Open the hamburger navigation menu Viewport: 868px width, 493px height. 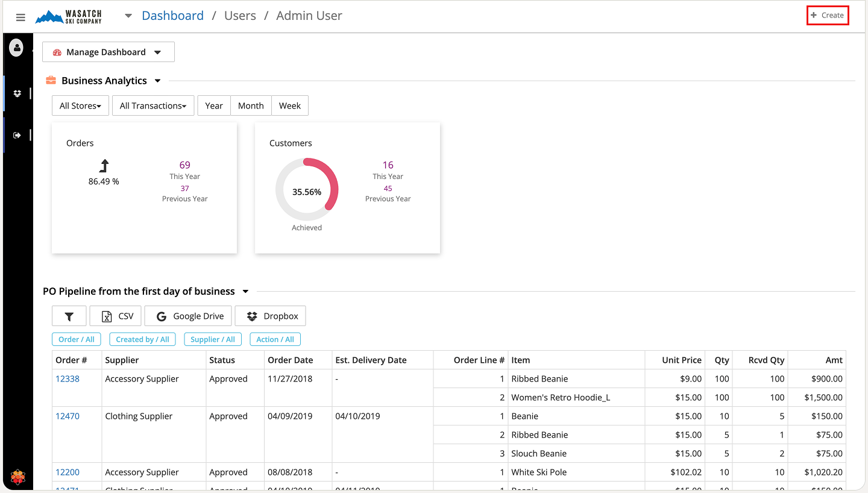(20, 17)
